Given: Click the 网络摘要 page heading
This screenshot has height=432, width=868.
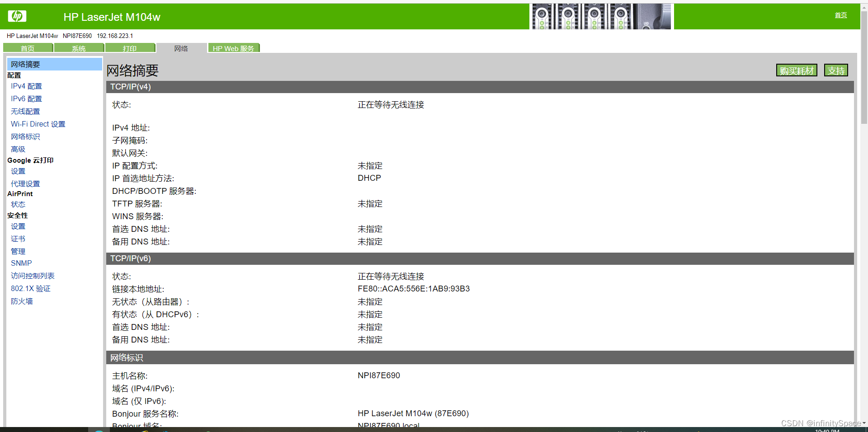Looking at the screenshot, I should (132, 70).
